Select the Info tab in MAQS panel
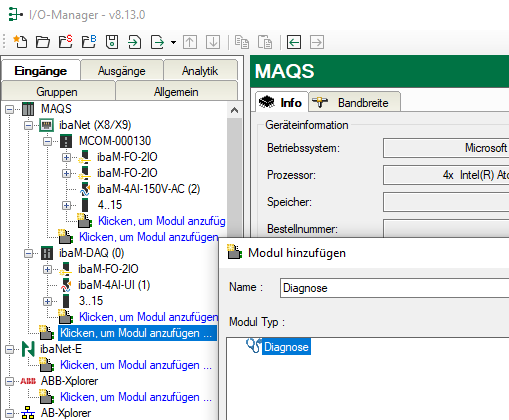This screenshot has width=509, height=420. [x=282, y=102]
